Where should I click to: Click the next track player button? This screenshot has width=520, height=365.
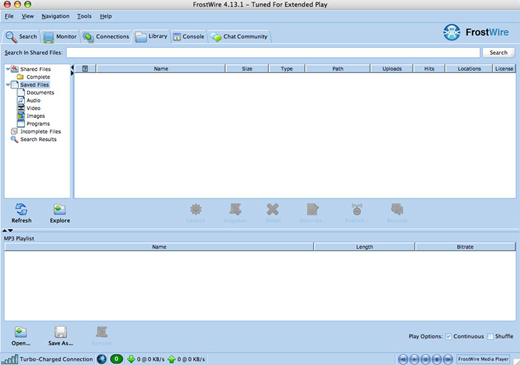(448, 359)
